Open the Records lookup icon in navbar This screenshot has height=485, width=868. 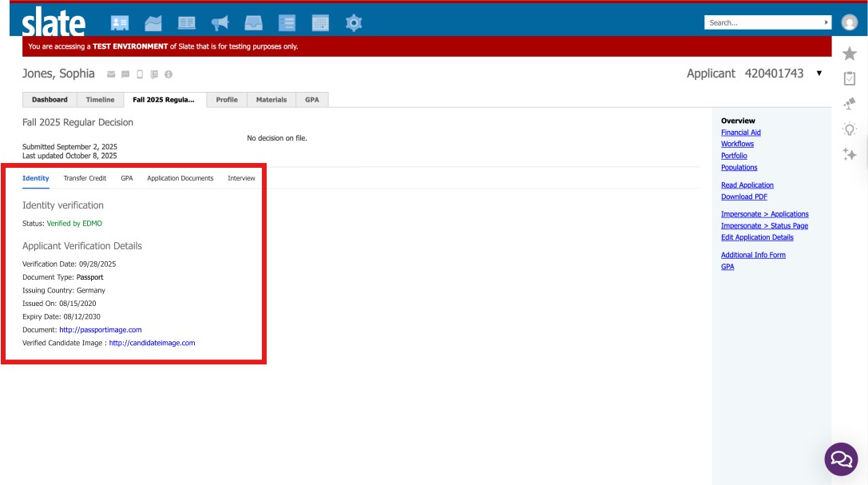pyautogui.click(x=121, y=22)
